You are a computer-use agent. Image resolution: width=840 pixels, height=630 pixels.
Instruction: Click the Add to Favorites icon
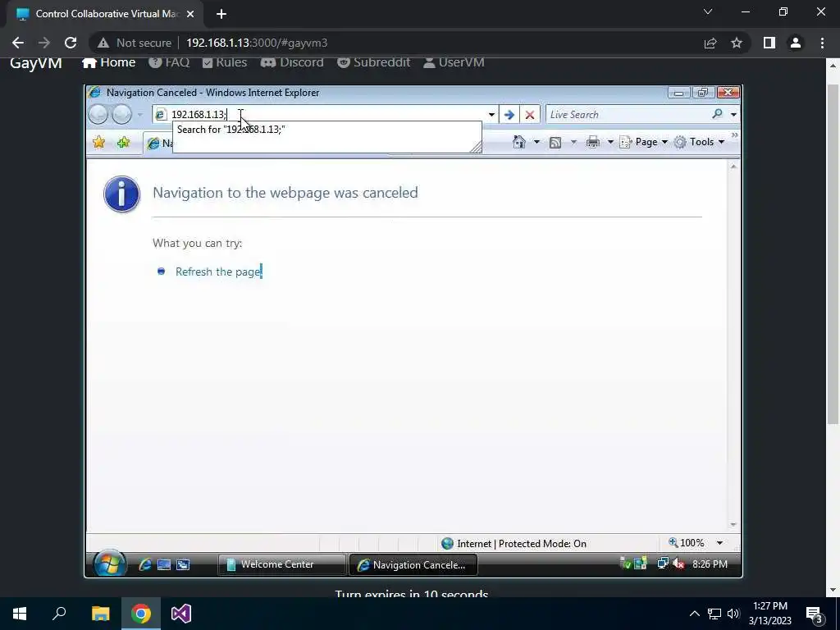pos(123,142)
